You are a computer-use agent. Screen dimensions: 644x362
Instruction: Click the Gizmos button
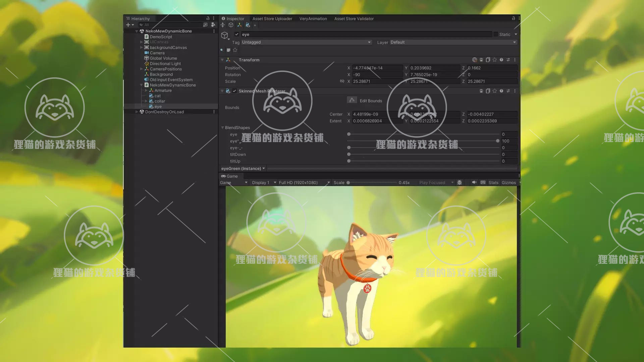coord(508,182)
